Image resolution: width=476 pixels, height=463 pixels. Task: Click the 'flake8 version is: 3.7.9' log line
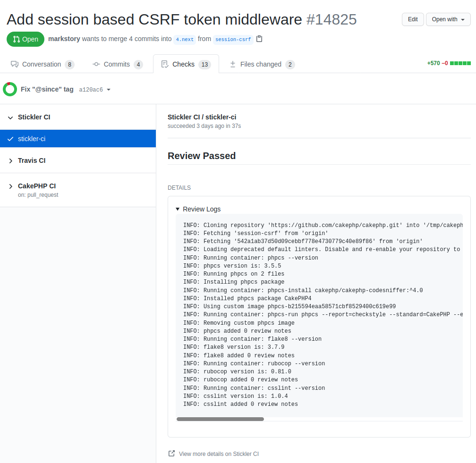coord(234,347)
